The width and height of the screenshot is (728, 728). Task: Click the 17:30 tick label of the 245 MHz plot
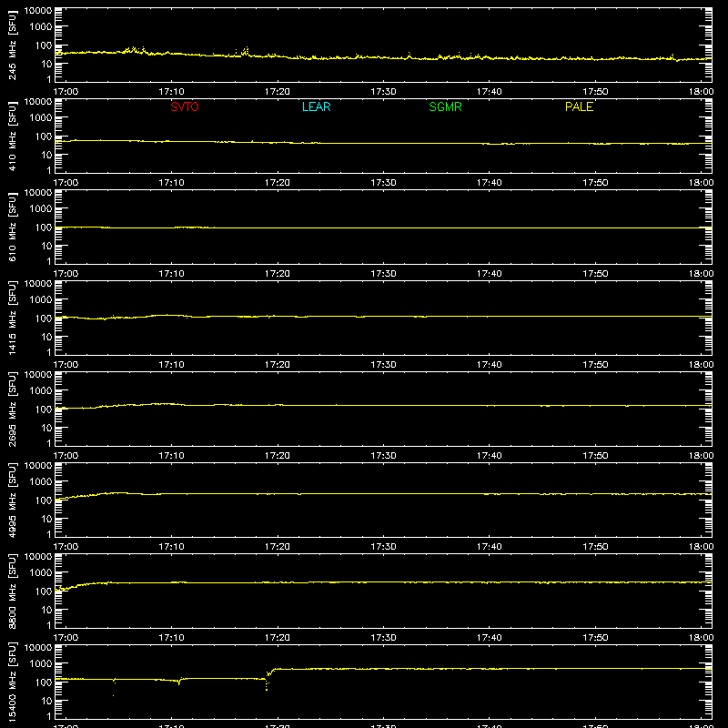[x=383, y=92]
